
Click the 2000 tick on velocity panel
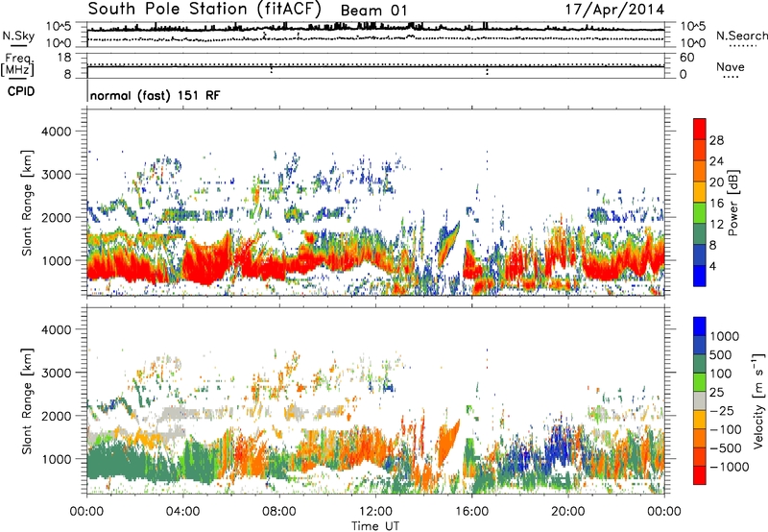(x=56, y=416)
